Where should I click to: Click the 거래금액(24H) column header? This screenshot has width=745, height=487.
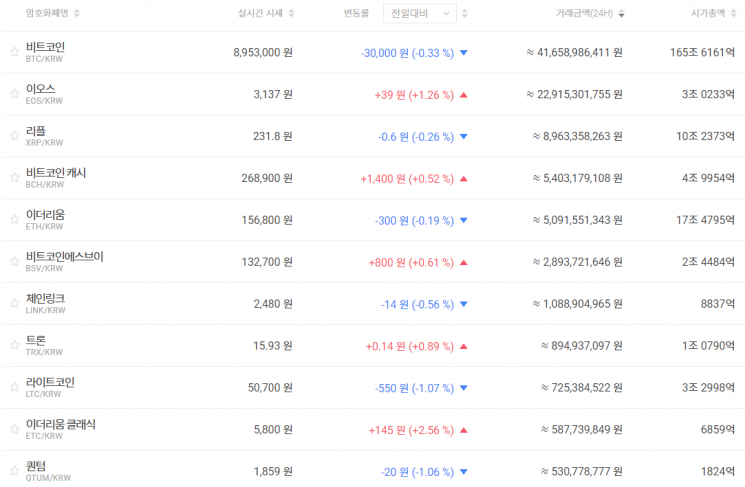coord(584,13)
